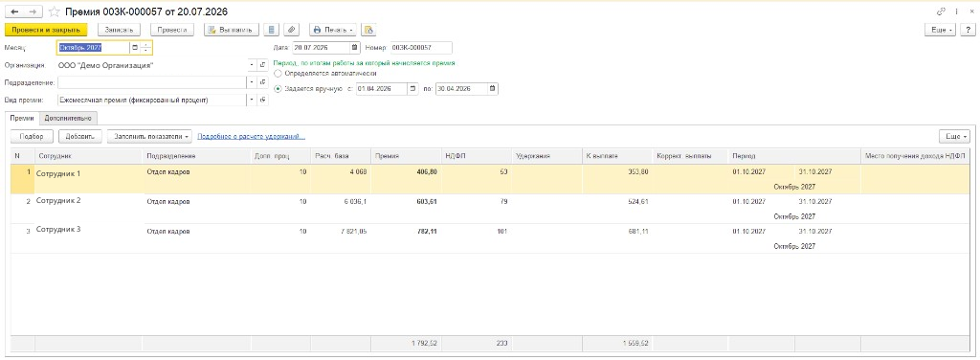Open the Подробнее о расчете удержаний link

pos(252,136)
